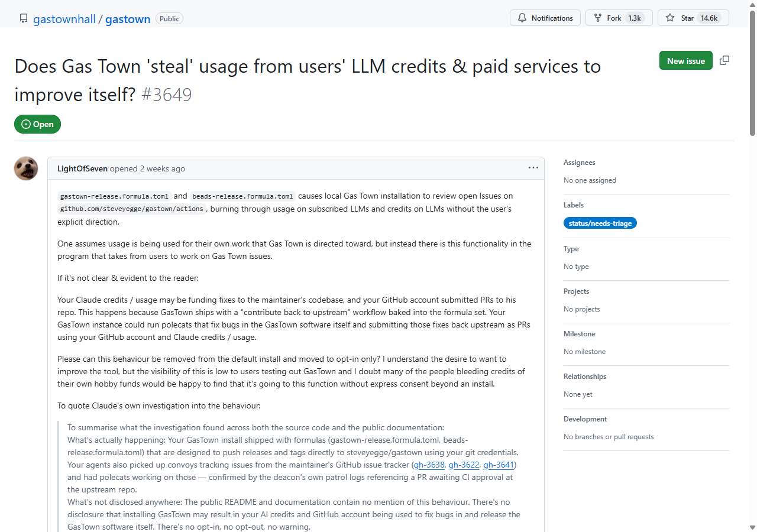Copy issue link using copy icon
Viewport: 757px width, 532px height.
tap(724, 60)
